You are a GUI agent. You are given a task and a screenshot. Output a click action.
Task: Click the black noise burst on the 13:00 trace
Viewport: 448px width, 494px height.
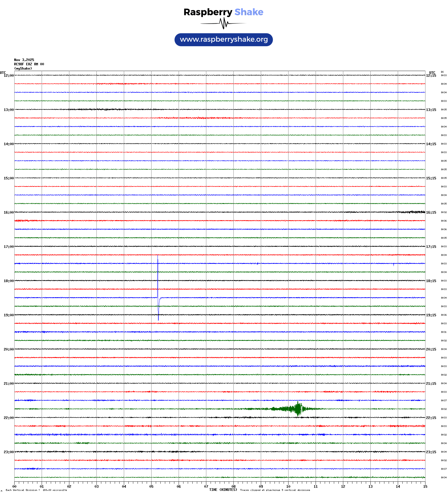click(97, 109)
